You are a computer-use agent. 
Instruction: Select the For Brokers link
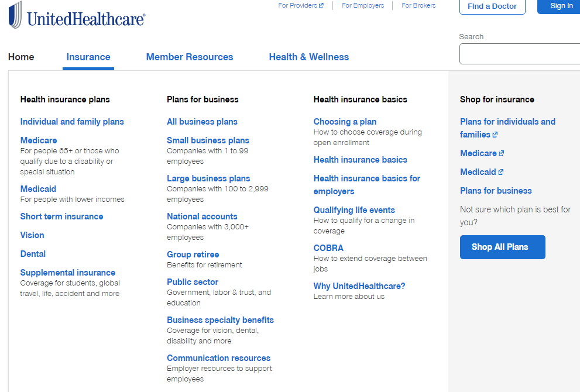point(418,6)
